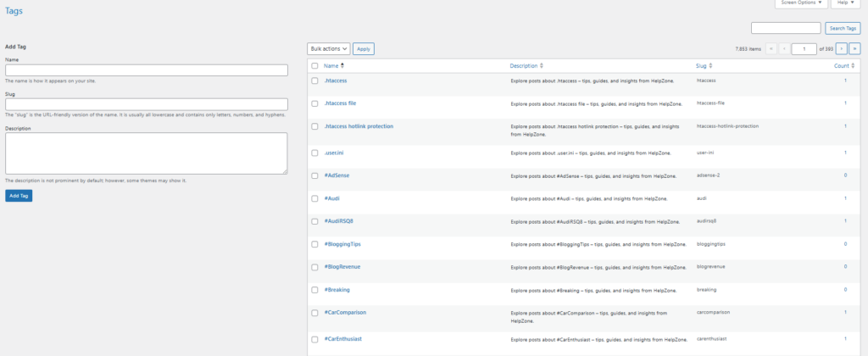The height and width of the screenshot is (356, 868).
Task: Click the Name column header
Action: pyautogui.click(x=331, y=66)
